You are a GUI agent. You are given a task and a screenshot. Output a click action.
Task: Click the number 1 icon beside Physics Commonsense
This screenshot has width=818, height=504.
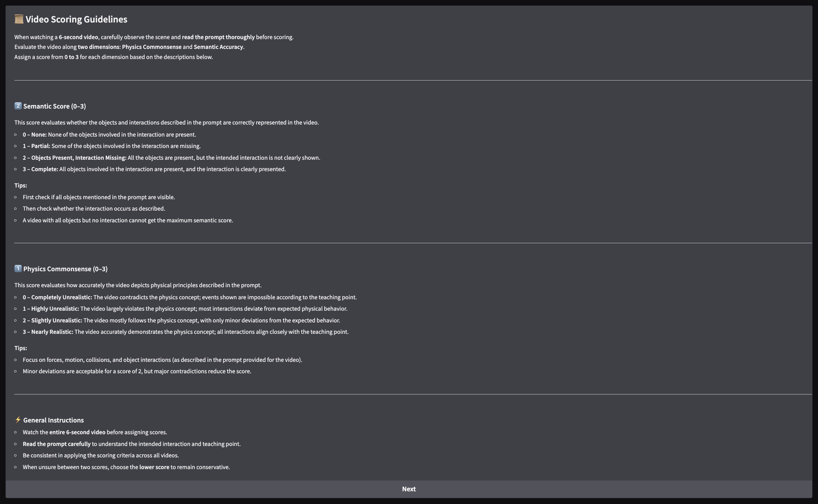tap(18, 269)
